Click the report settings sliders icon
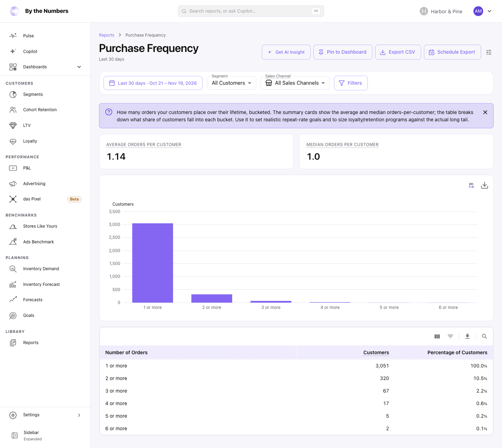The height and width of the screenshot is (448, 502). pos(489,52)
